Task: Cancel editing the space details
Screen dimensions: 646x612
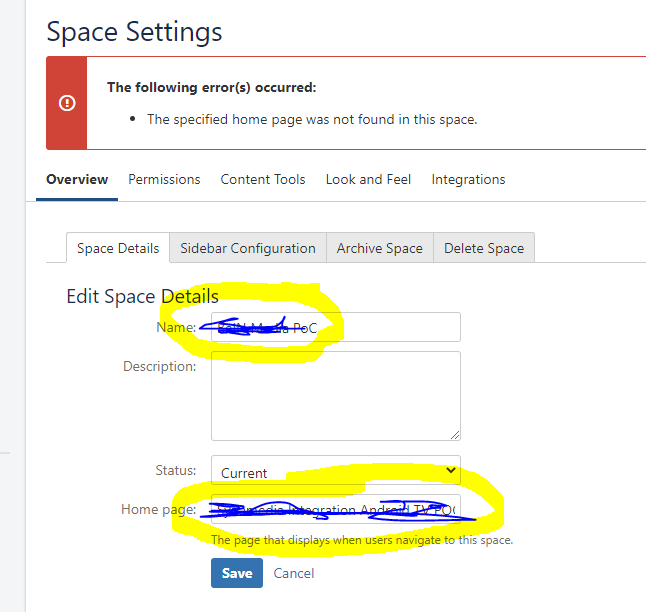Action: (x=294, y=573)
